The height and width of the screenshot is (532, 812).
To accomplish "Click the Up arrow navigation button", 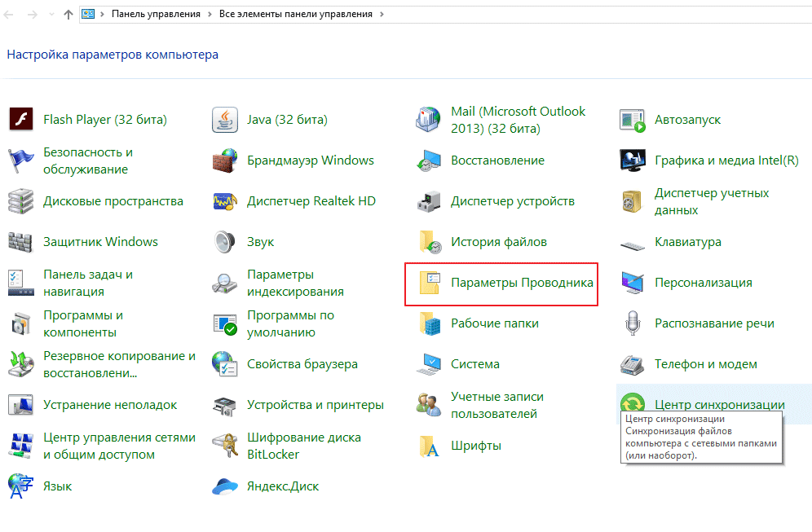I will click(x=67, y=14).
